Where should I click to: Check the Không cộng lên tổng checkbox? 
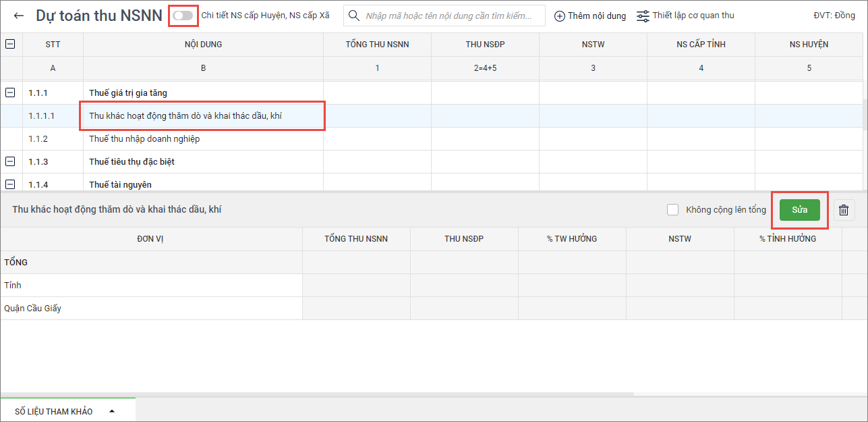[x=672, y=210]
